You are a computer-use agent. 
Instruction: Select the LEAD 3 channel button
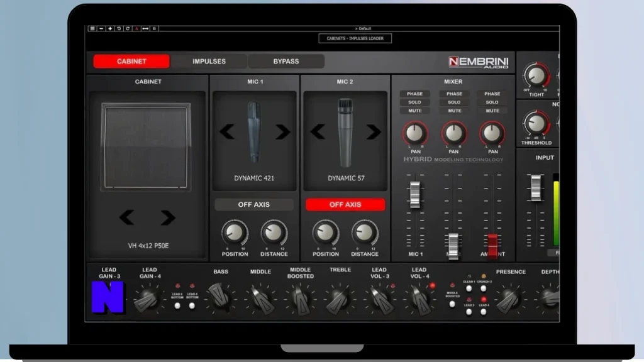tap(469, 312)
